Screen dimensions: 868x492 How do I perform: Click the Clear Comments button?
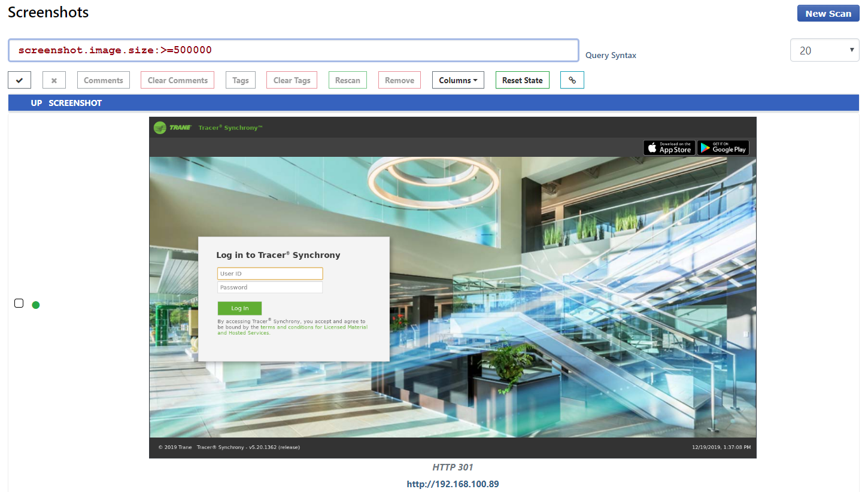(178, 80)
